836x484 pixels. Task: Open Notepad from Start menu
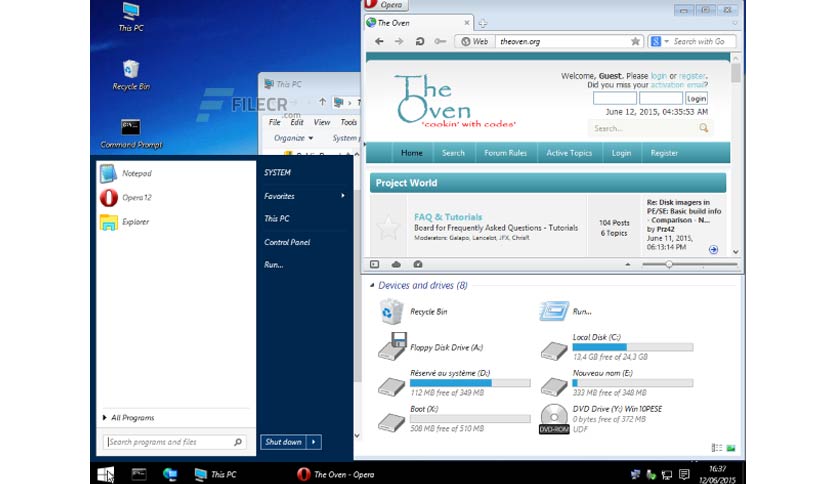[126, 173]
